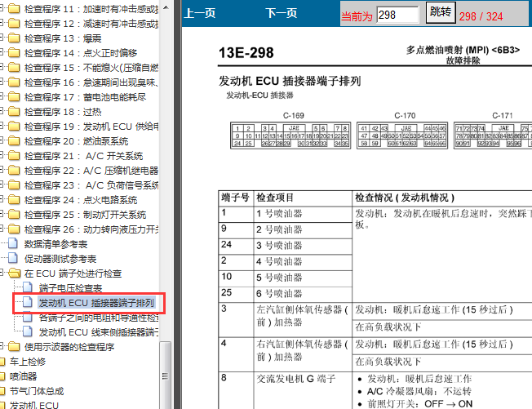Screen dimensions: 532x409
Task: Expand 检查程序 20 tree node
Action: click(x=2, y=141)
